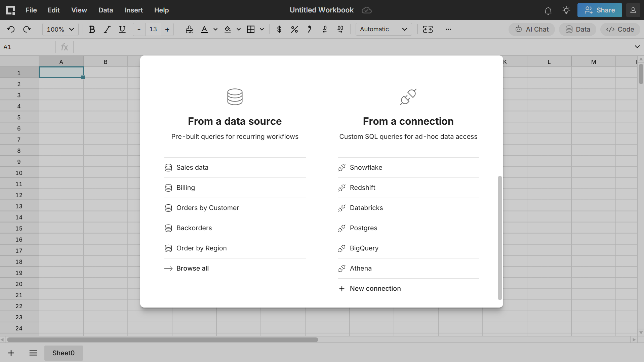Click the cloud sync status icon
This screenshot has height=362, width=644.
pyautogui.click(x=367, y=10)
